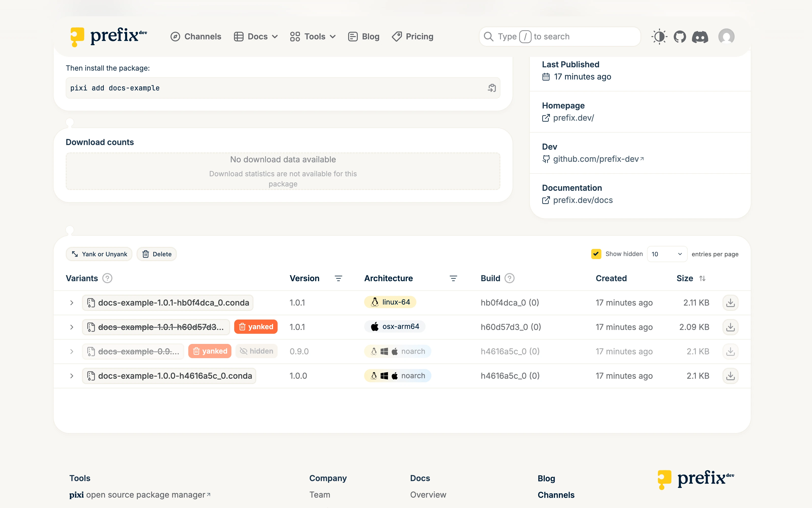Open the docs-example-1.0.1-hb0f4dca_0.conda variant
This screenshot has width=812, height=508.
tap(167, 303)
